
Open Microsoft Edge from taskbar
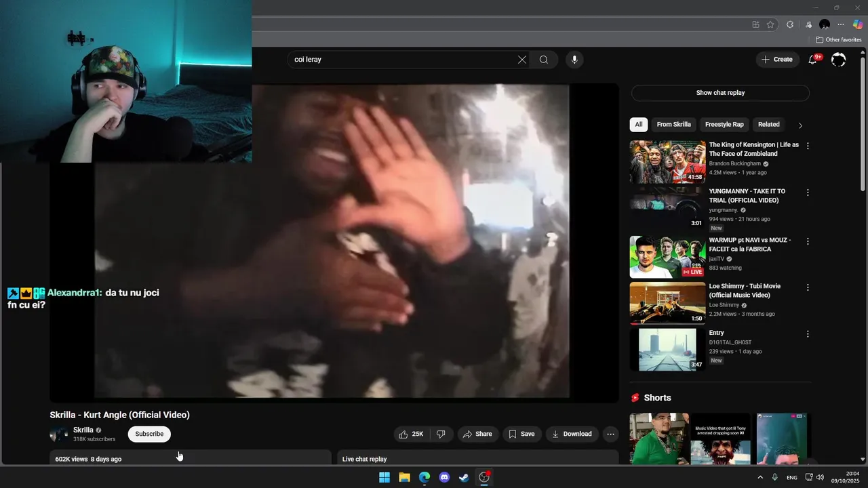pos(425,477)
